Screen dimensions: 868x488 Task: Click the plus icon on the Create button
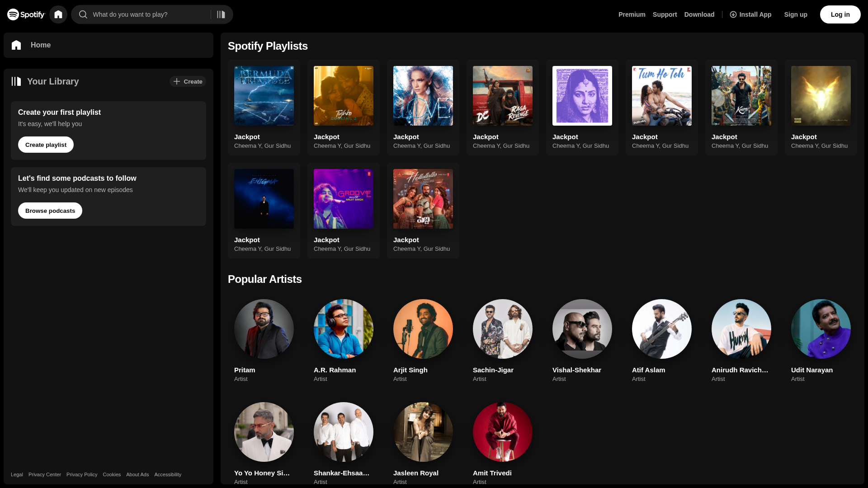point(177,81)
